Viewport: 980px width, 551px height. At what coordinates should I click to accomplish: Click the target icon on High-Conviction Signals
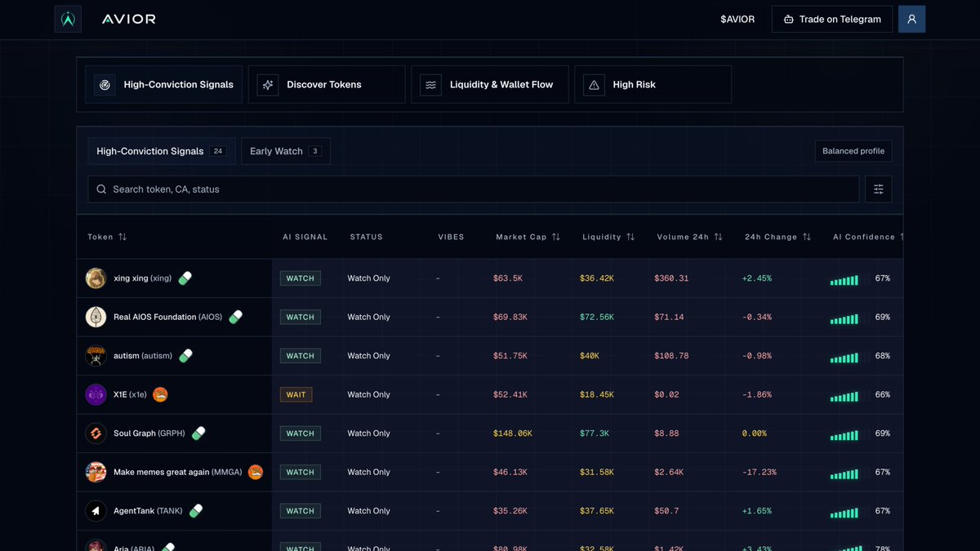[105, 85]
